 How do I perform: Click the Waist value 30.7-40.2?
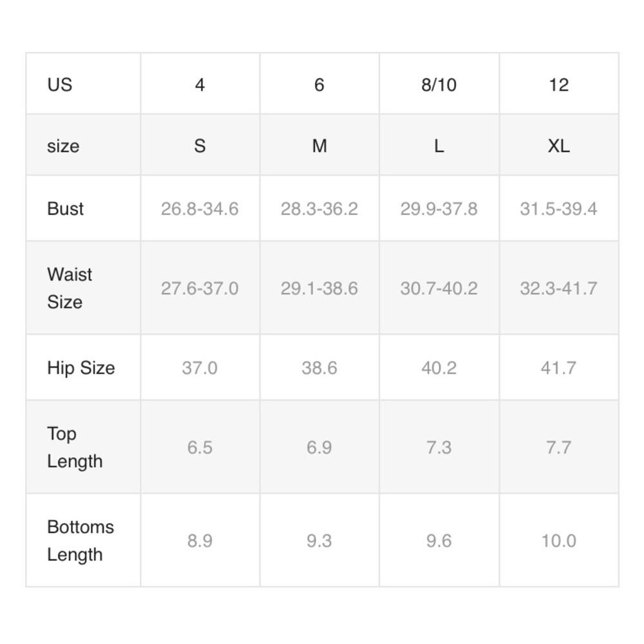[x=439, y=287]
